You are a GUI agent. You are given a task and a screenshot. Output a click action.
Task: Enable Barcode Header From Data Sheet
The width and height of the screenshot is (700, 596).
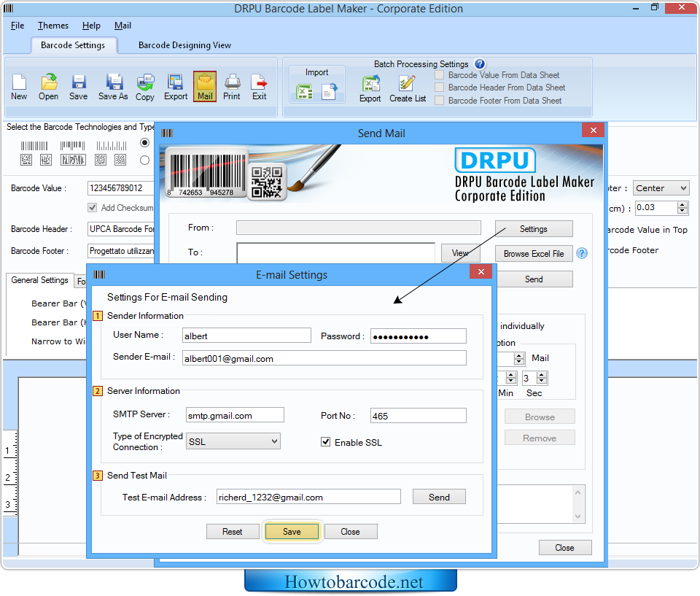[x=439, y=88]
